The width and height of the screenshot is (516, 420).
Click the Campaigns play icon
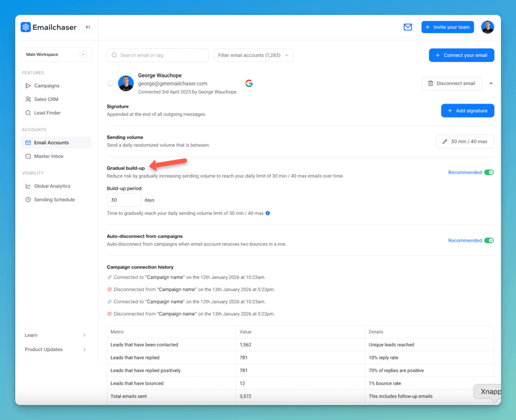[x=28, y=86]
